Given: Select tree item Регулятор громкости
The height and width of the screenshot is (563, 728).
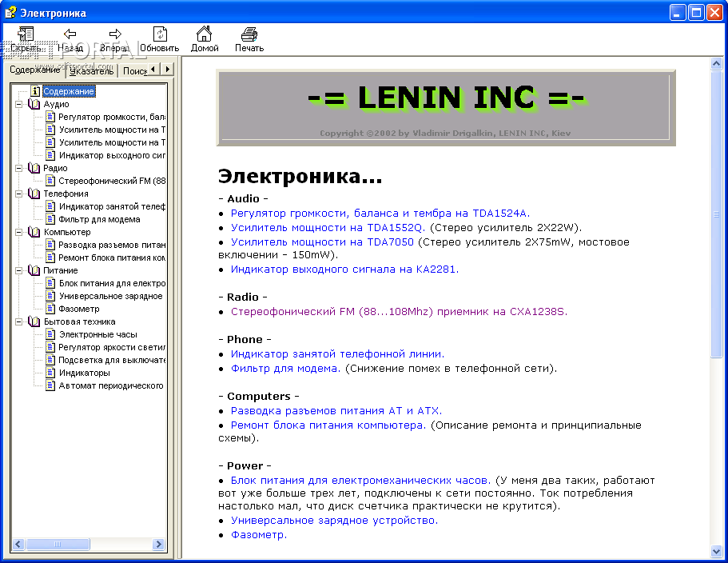Looking at the screenshot, I should click(x=112, y=117).
